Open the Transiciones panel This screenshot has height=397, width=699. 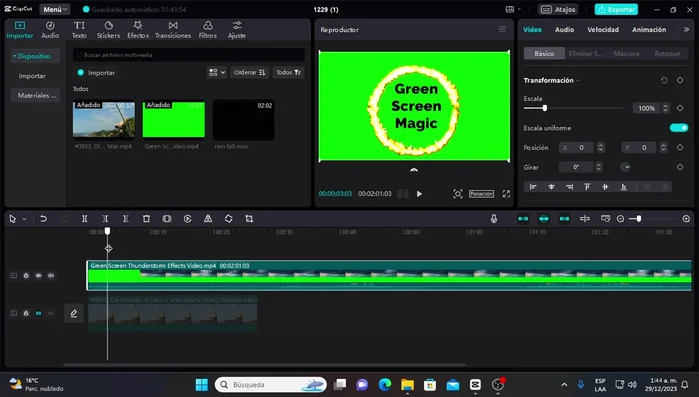click(173, 30)
